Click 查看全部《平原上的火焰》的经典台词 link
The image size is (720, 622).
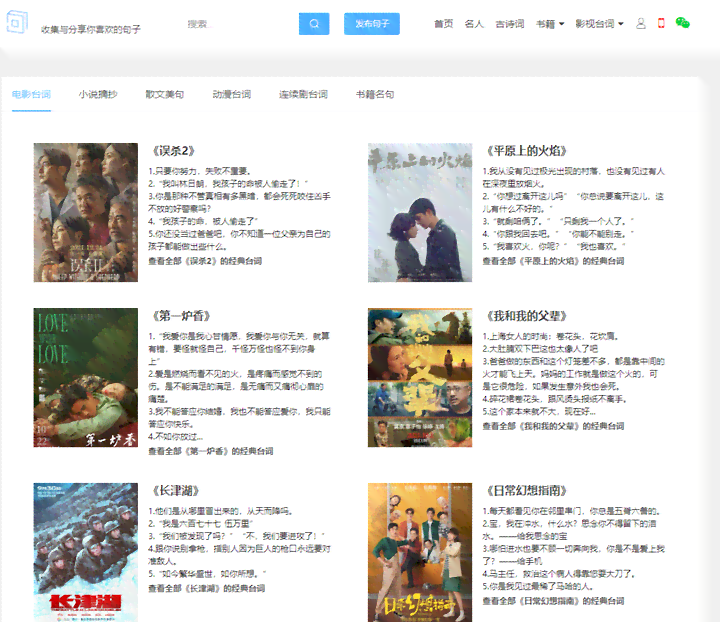(553, 261)
